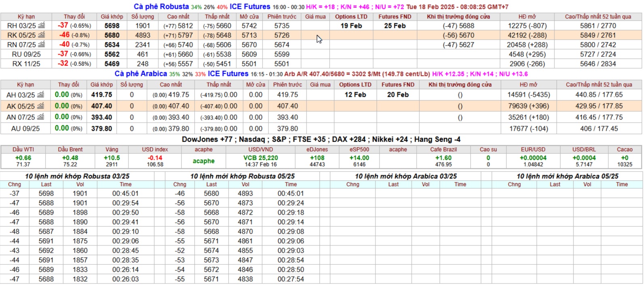Click the Cafe Brazil price cell
Image resolution: width=644 pixels, height=285 pixels.
(443, 161)
